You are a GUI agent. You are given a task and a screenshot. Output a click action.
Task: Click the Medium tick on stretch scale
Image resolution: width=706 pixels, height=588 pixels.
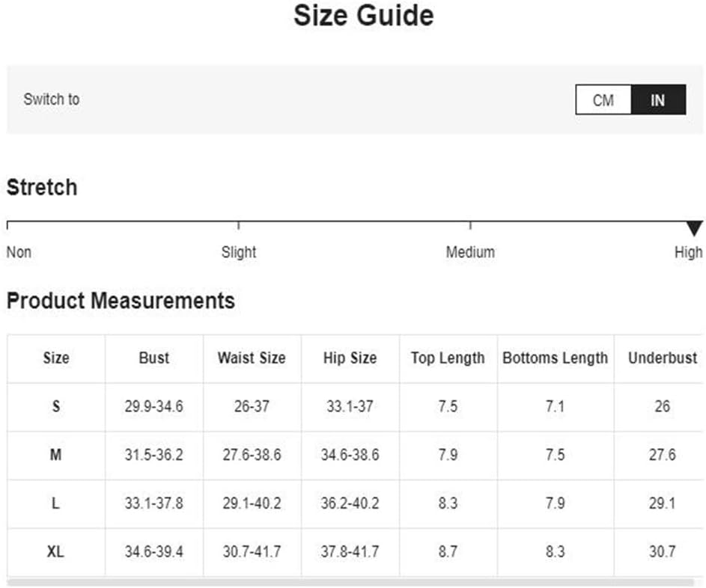tap(470, 225)
